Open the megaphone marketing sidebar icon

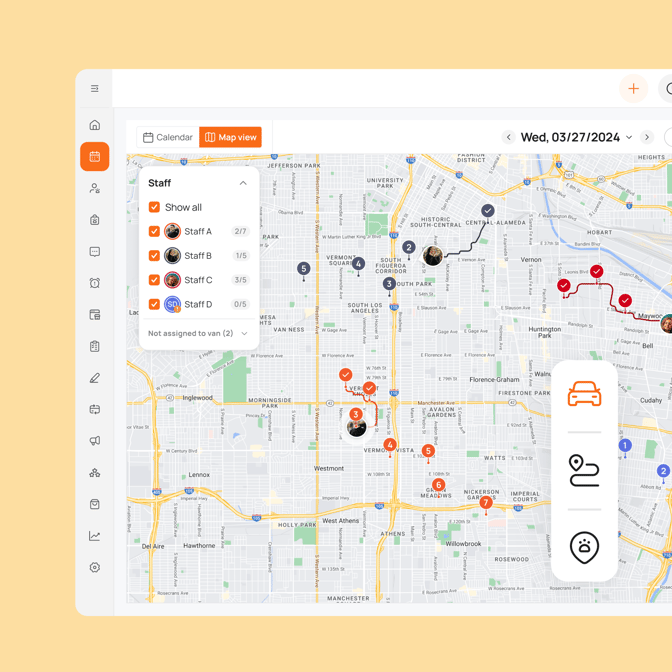coord(95,441)
